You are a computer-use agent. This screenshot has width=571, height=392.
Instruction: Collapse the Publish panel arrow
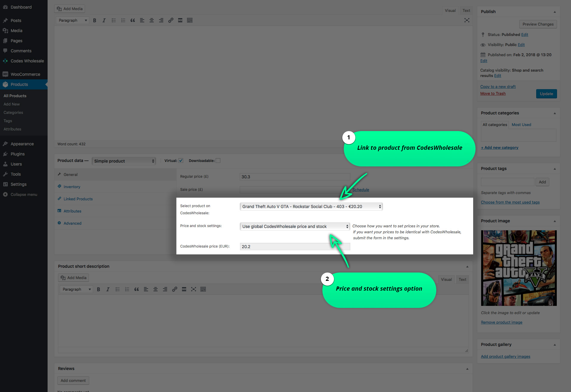(555, 12)
